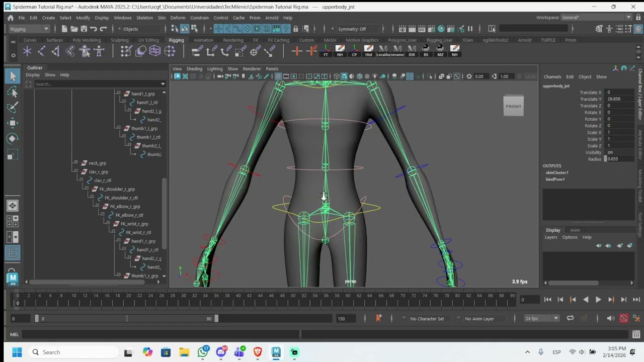Click the Save Scene icon
Screen dimensions: 644x362
point(84,29)
